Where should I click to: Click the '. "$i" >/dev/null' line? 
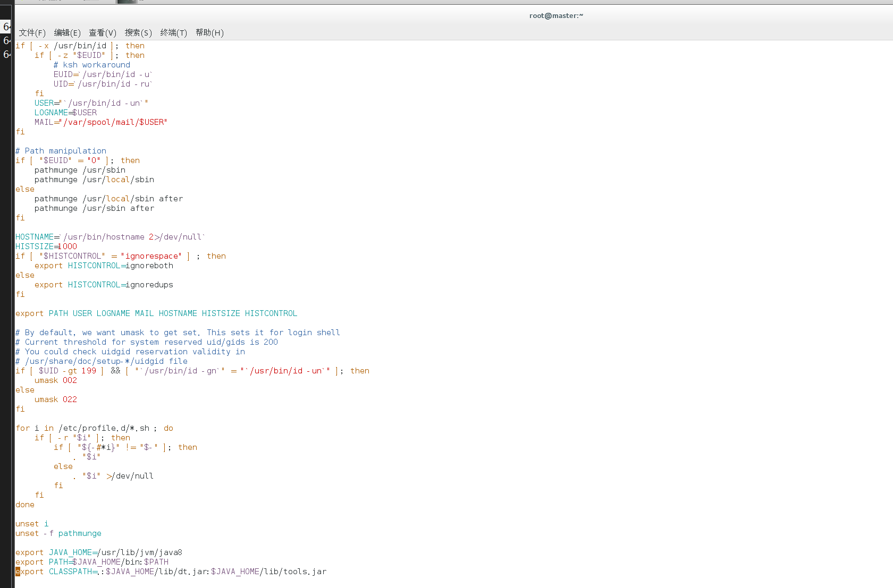pyautogui.click(x=113, y=476)
